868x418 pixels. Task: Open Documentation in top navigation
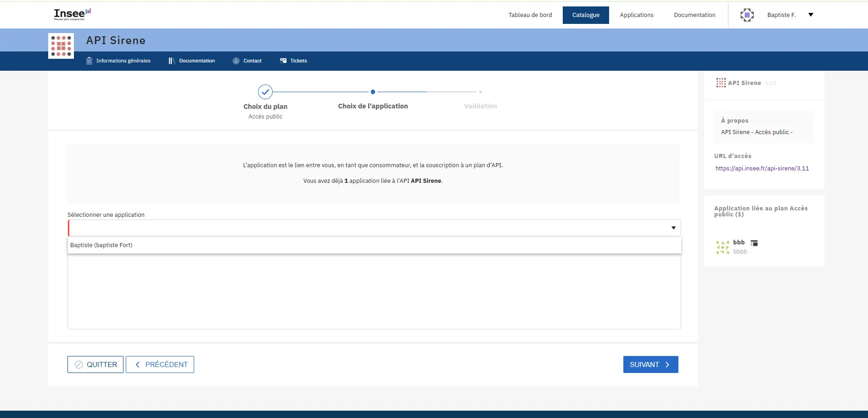694,15
